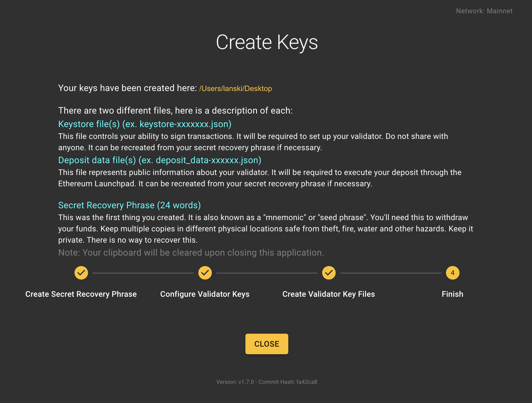
Task: Click the step 4 Finish circle
Action: tap(452, 273)
